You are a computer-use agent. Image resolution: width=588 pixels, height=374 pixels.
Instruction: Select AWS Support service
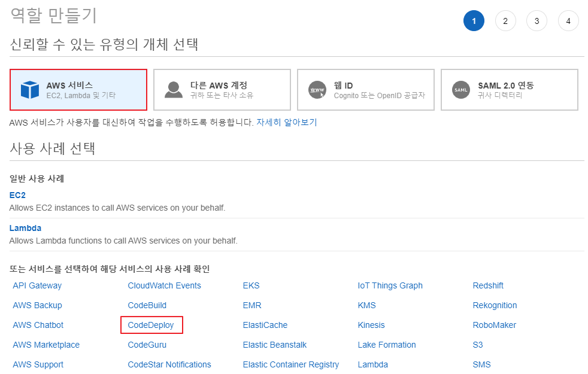tap(38, 364)
